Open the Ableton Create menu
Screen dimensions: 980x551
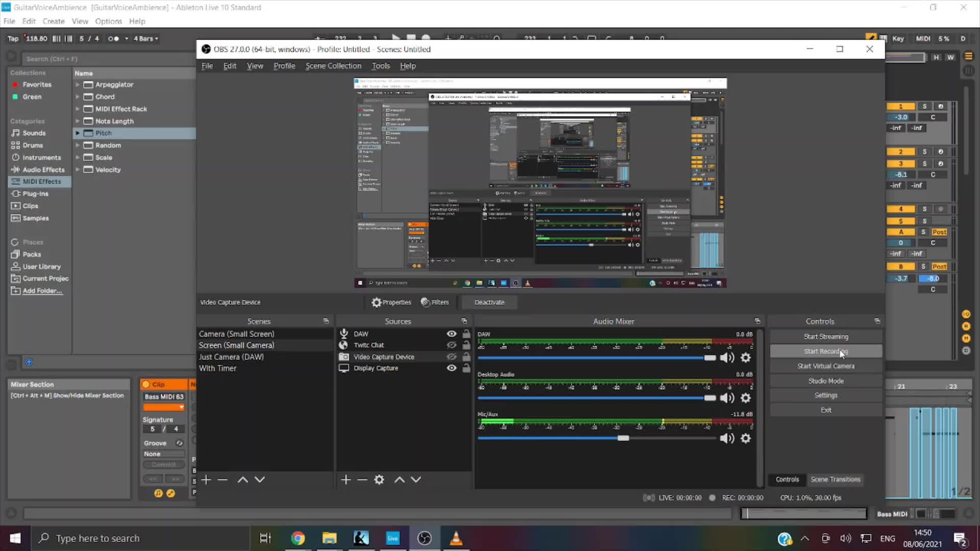54,21
